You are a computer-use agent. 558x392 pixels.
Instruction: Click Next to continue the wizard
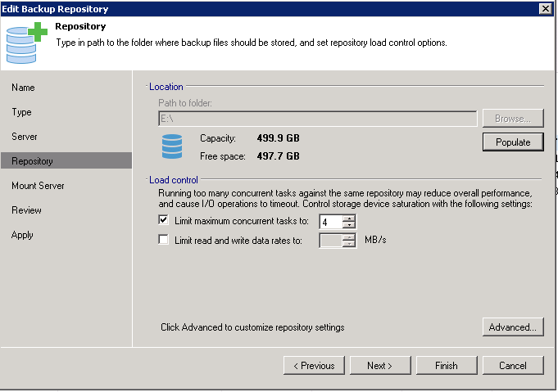379,366
